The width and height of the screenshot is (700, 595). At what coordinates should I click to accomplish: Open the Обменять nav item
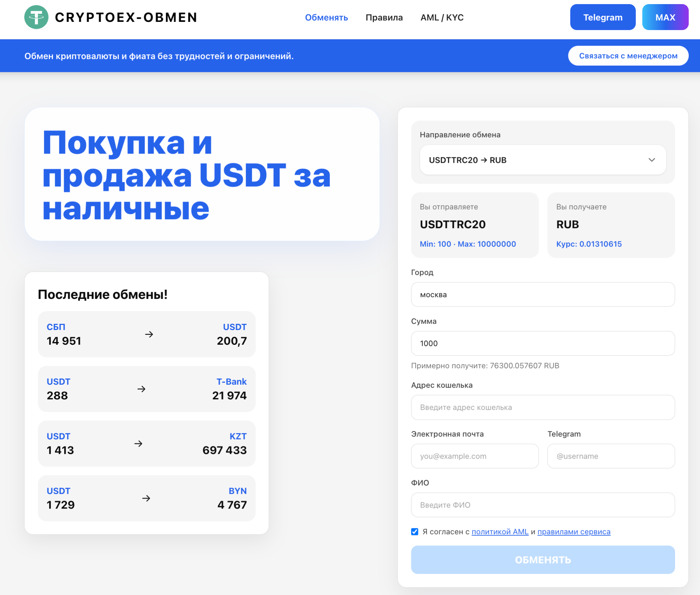point(326,17)
